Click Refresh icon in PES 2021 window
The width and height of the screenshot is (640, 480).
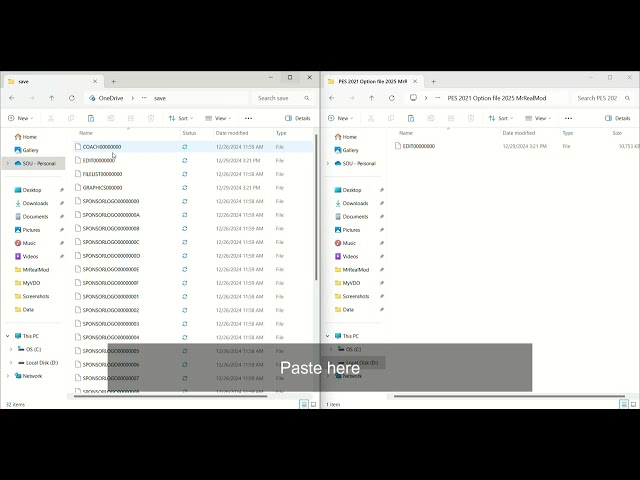tap(392, 98)
